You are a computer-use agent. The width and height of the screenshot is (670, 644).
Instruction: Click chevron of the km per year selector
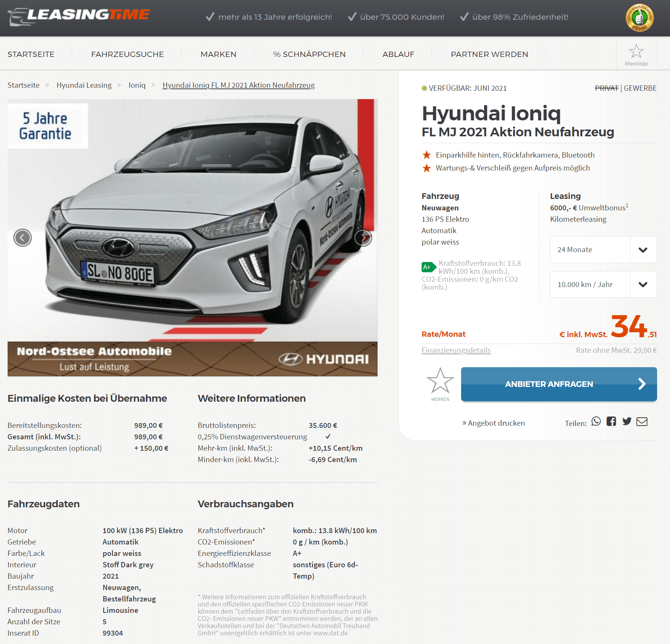(x=643, y=285)
